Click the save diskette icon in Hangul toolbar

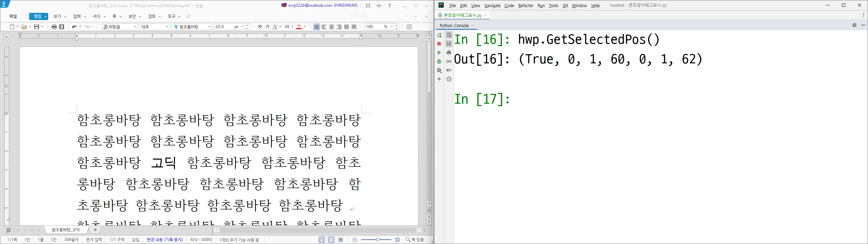click(x=37, y=27)
